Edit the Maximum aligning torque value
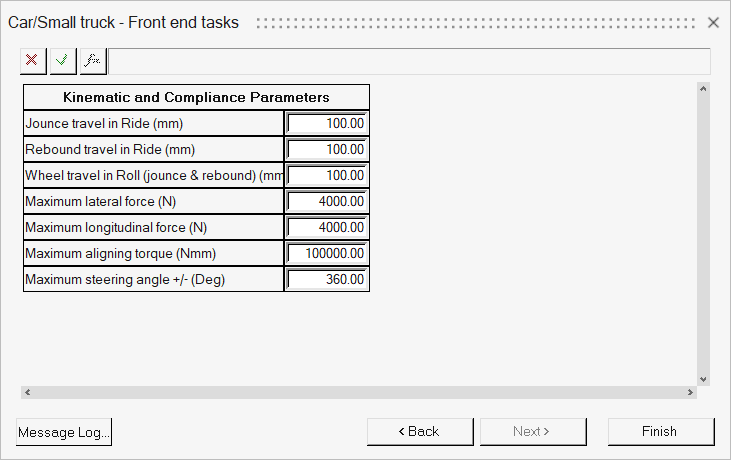This screenshot has width=731, height=460. (x=327, y=253)
